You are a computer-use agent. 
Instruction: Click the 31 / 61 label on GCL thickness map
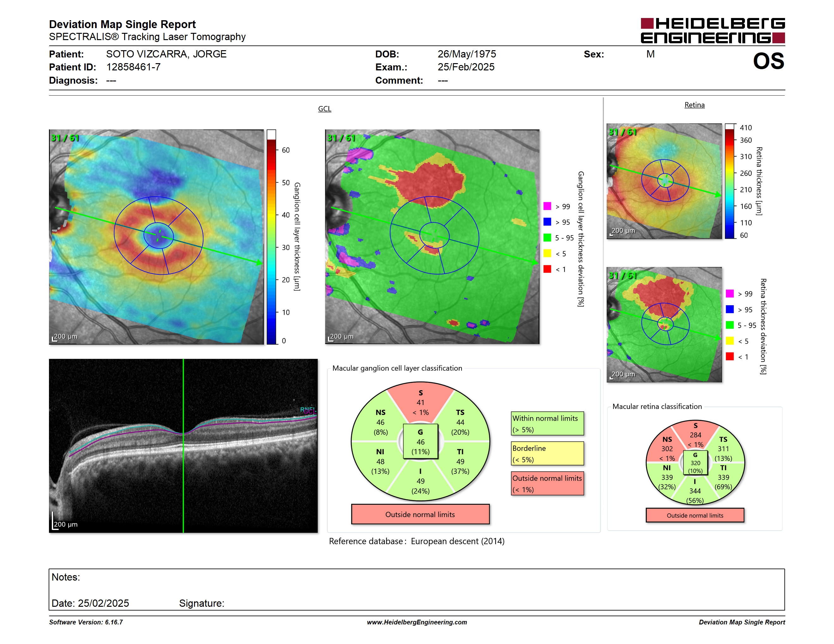click(x=65, y=138)
